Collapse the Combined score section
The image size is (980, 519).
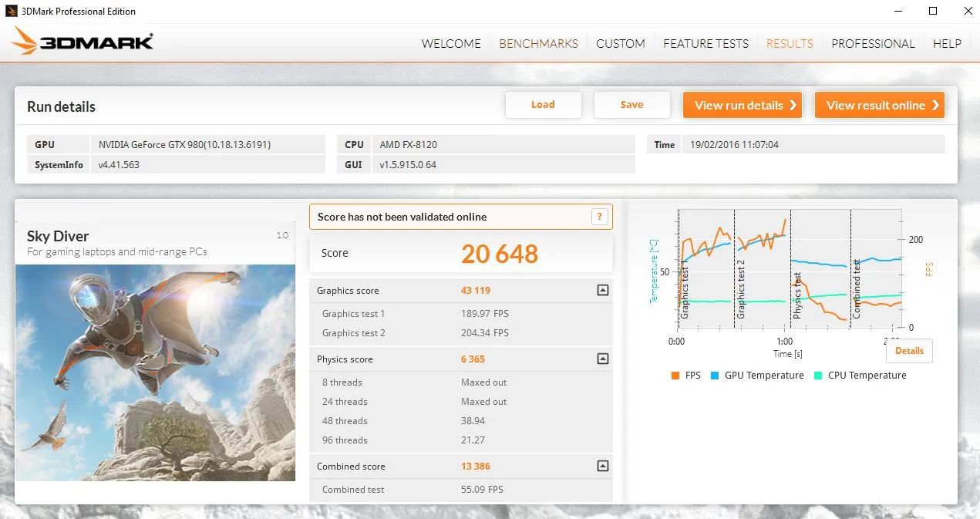point(603,467)
